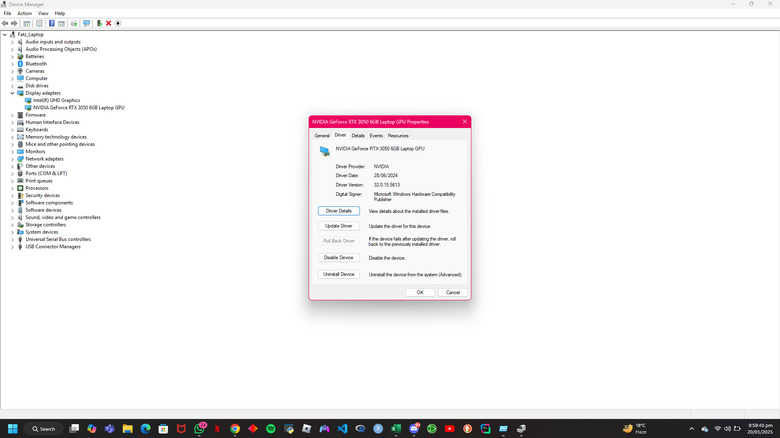Expand the Network adapters node
This screenshot has width=780, height=438.
[12, 159]
